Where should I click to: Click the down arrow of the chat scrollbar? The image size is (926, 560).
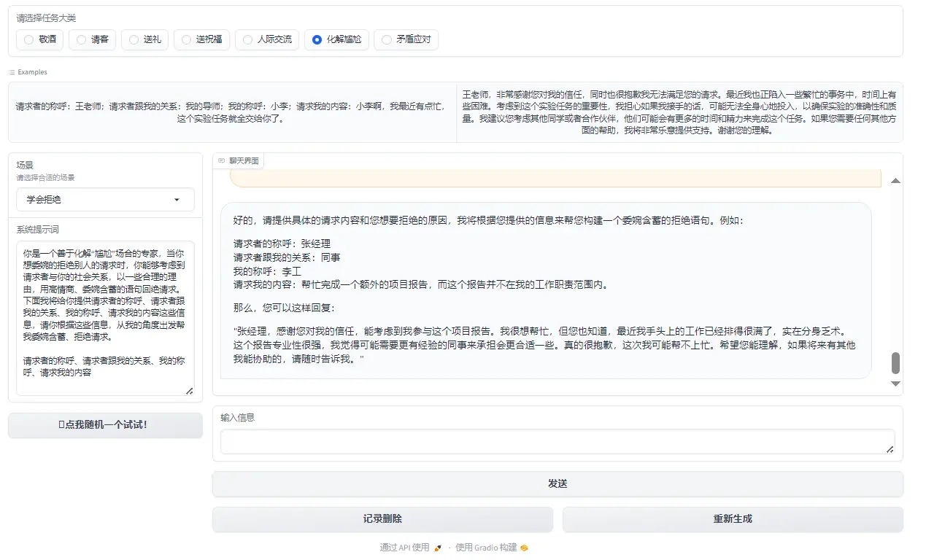(895, 384)
